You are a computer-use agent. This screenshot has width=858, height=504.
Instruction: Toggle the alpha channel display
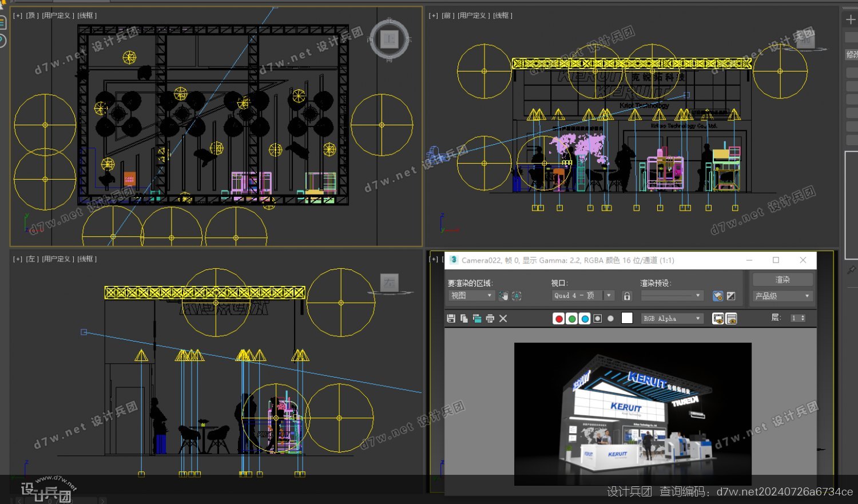598,319
